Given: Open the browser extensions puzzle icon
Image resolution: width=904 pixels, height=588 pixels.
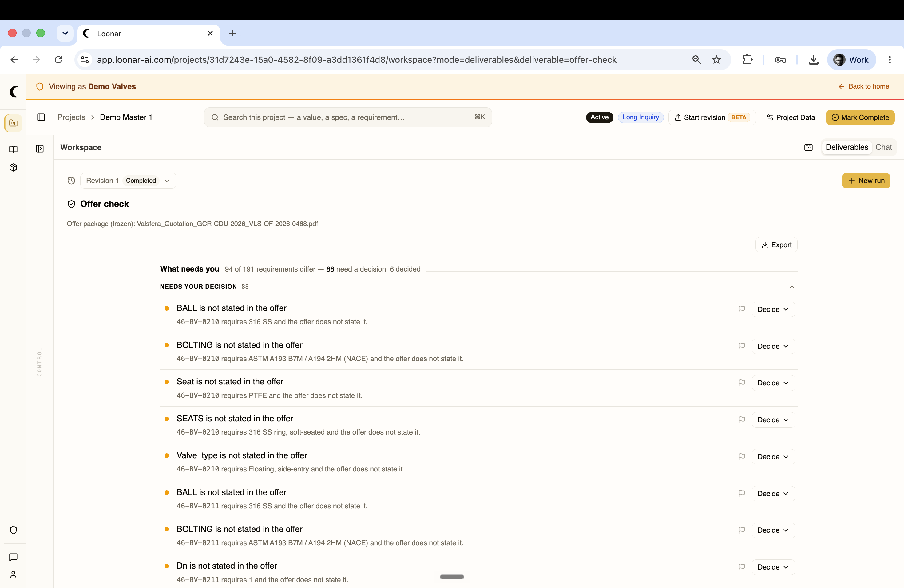Looking at the screenshot, I should click(747, 60).
